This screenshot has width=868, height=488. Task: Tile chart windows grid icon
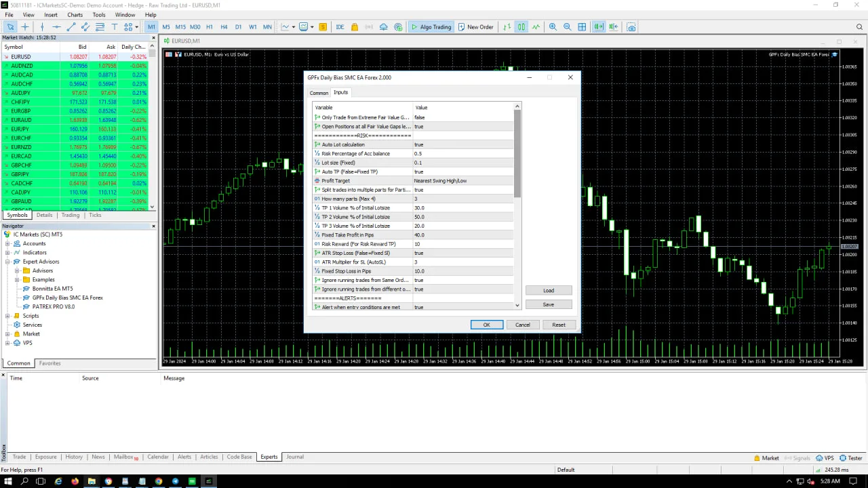[x=582, y=27]
